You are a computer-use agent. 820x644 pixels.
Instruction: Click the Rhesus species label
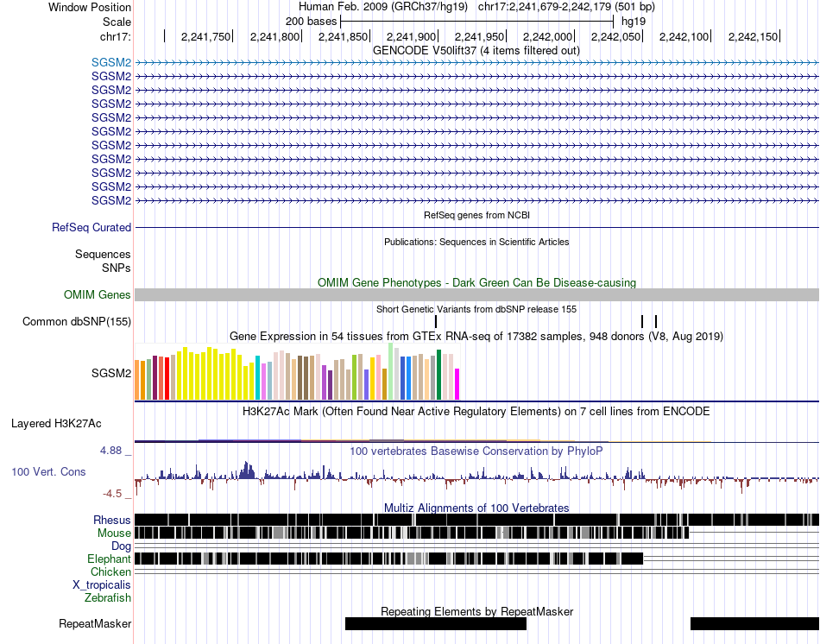point(112,520)
